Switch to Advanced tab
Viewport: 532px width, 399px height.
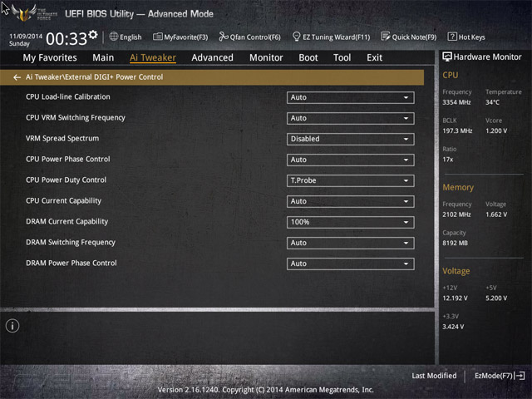213,57
